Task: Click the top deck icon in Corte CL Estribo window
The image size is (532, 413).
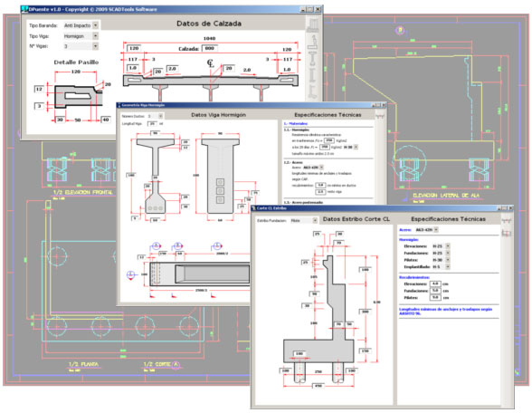Action: [506, 221]
